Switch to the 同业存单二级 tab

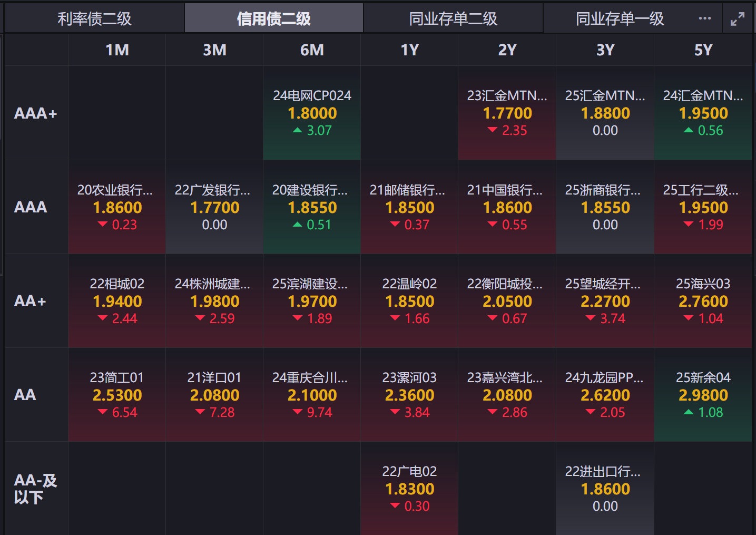tap(453, 18)
